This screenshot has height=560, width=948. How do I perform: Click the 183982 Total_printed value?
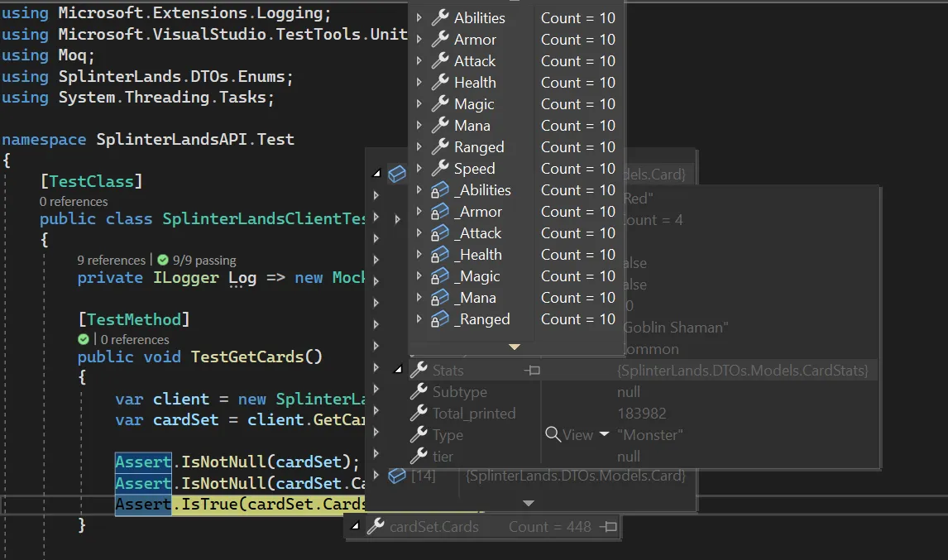[x=641, y=413]
